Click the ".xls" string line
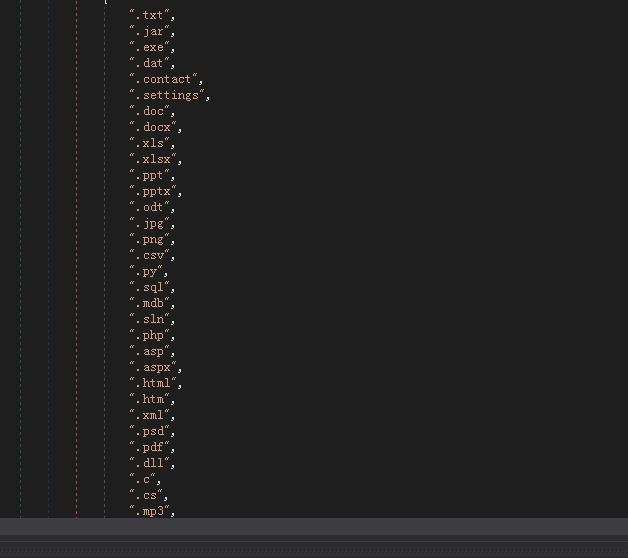The width and height of the screenshot is (628, 558). click(149, 144)
